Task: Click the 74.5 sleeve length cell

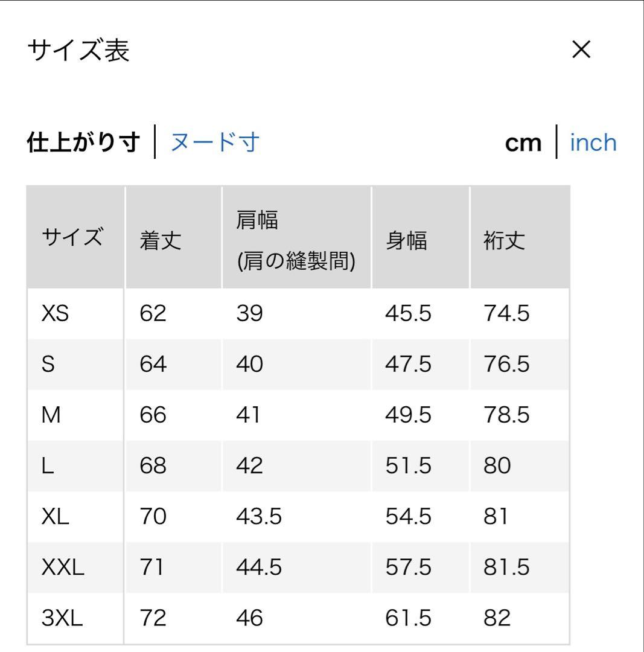Action: click(x=506, y=313)
